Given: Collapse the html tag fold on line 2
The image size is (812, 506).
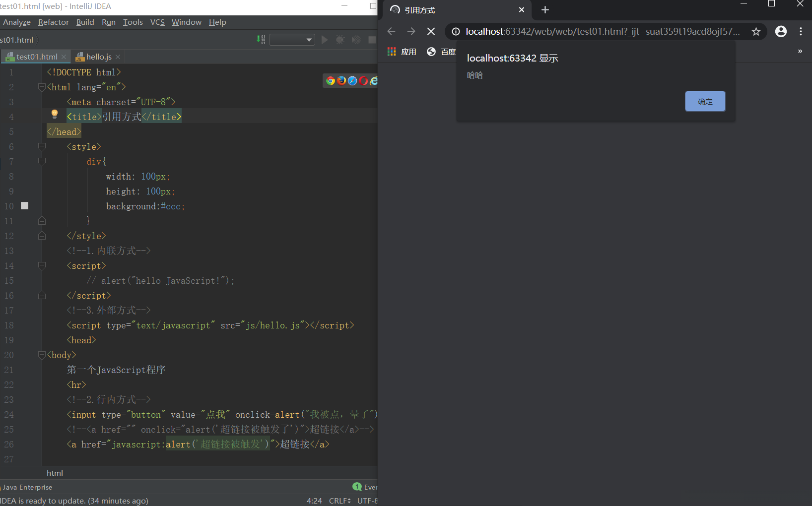Looking at the screenshot, I should coord(42,87).
